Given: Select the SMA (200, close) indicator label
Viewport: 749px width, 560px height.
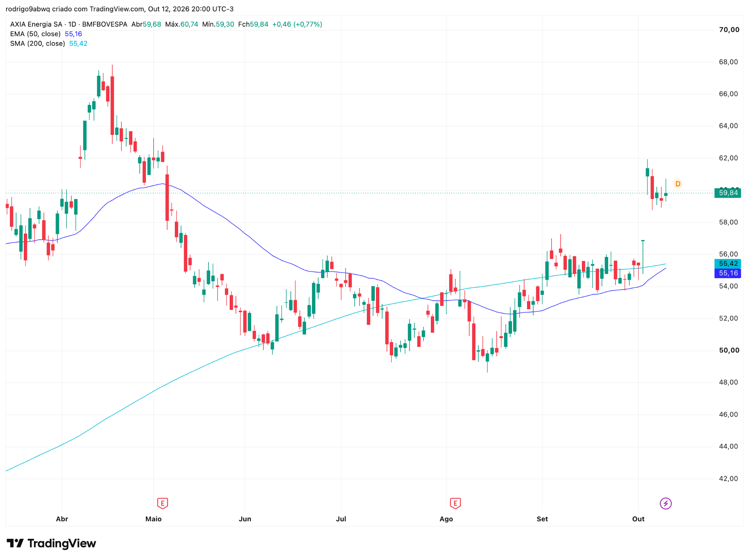Looking at the screenshot, I should tap(38, 43).
